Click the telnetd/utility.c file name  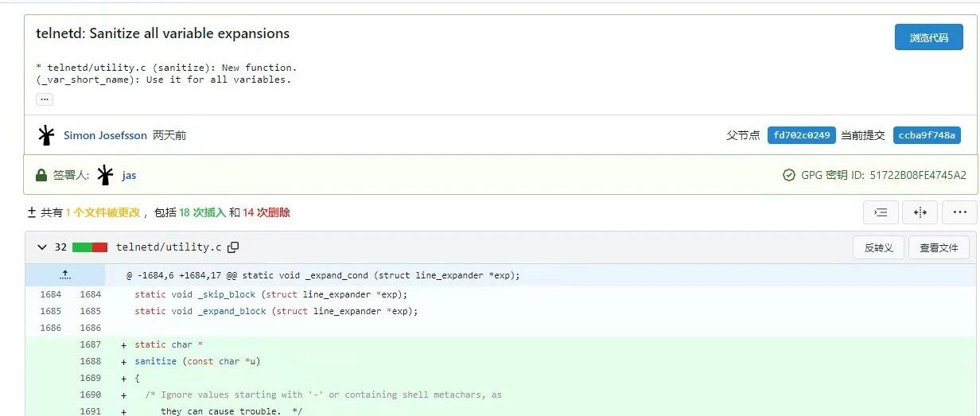coord(169,247)
